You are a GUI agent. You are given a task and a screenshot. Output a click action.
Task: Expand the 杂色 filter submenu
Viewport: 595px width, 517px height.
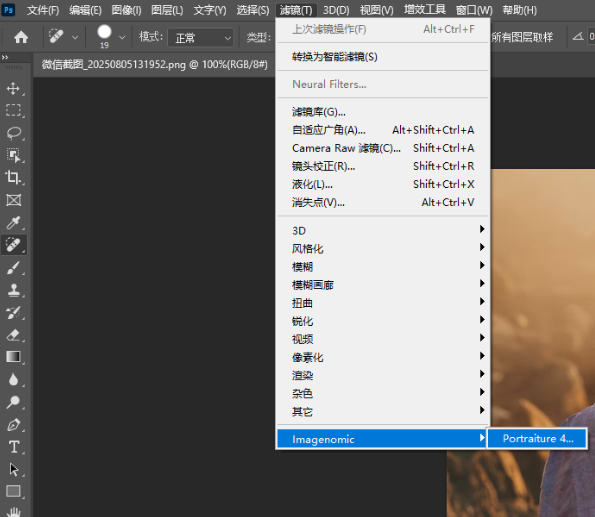tap(383, 393)
